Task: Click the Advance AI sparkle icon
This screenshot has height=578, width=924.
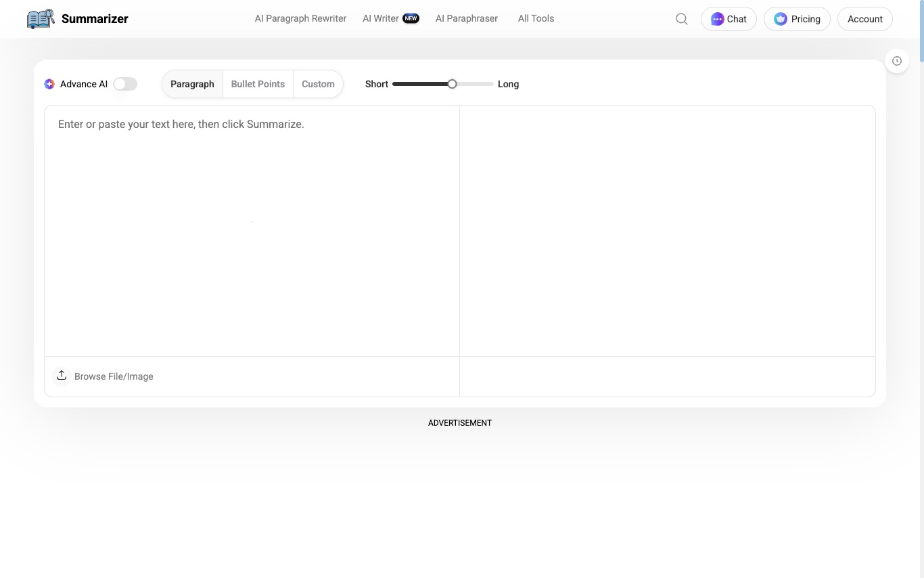Action: (x=49, y=84)
